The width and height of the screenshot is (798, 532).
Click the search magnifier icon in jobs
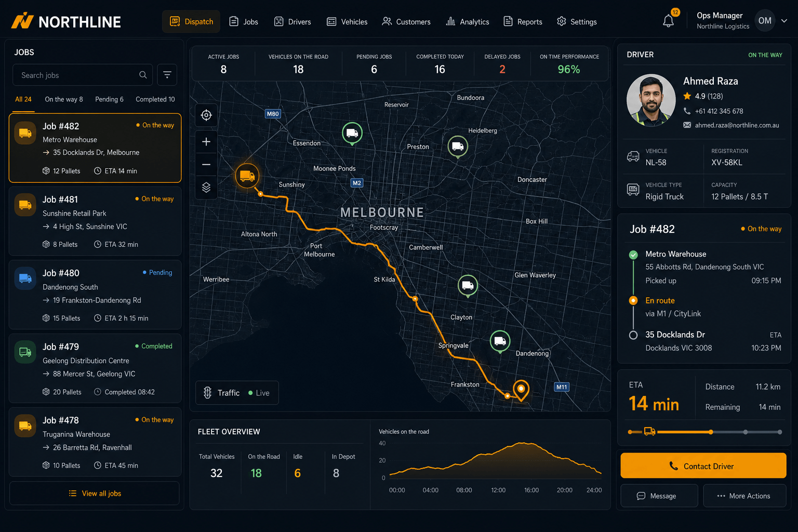pyautogui.click(x=143, y=75)
